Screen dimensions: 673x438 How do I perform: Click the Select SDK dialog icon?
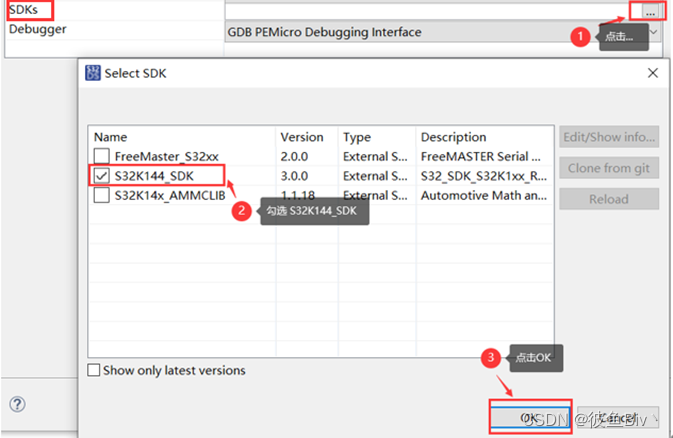pos(93,73)
